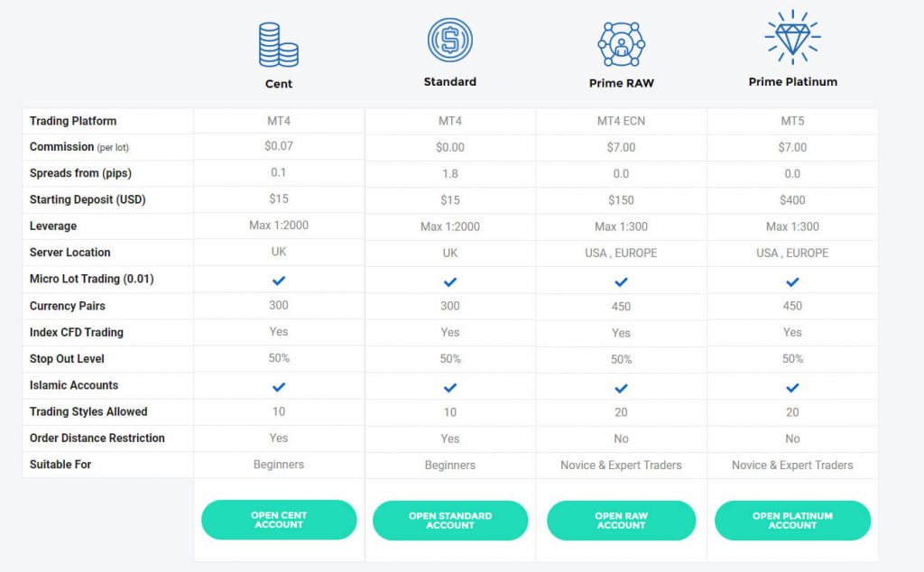Select the Prime Platinum column heading
The height and width of the screenshot is (572, 924).
click(792, 82)
